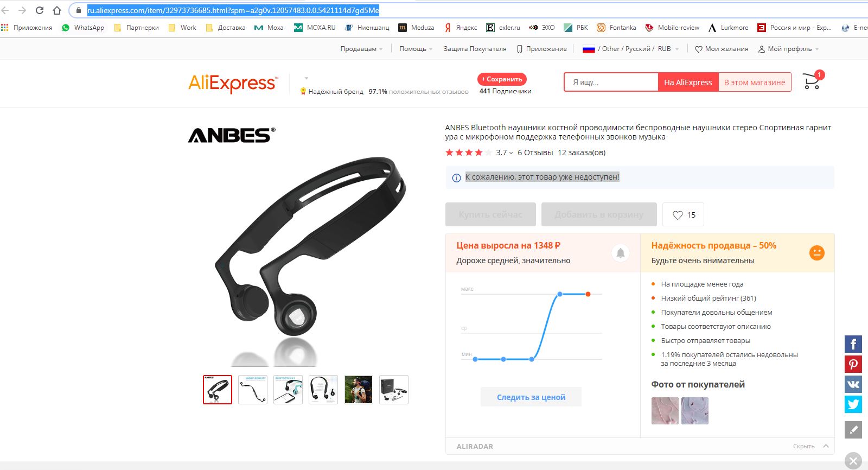
Task: Reload the page with browser refresh
Action: tap(40, 10)
